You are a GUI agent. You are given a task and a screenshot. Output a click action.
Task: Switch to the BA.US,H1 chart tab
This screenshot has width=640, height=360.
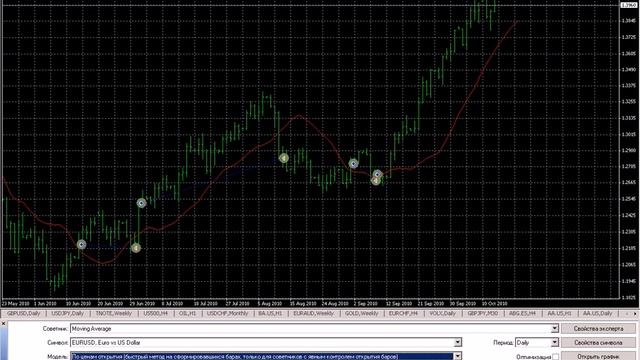[270, 313]
